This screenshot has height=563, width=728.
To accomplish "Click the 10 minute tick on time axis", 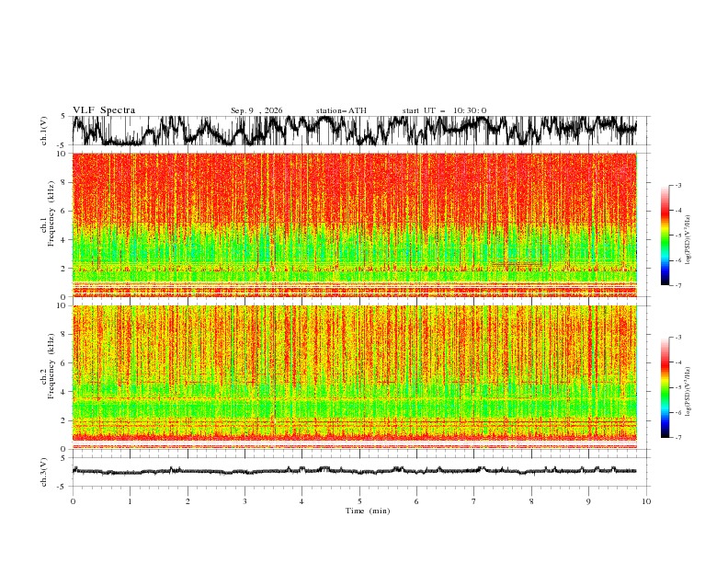I will pos(646,501).
